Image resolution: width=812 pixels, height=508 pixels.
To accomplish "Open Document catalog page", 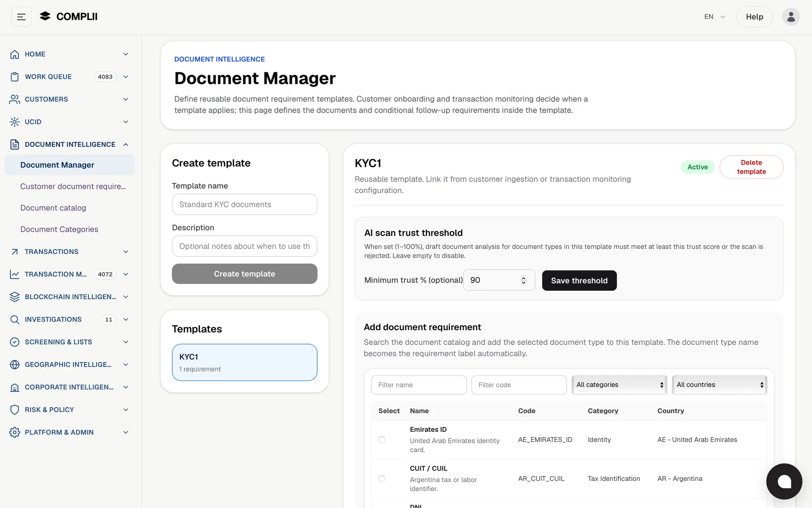I will (x=53, y=208).
